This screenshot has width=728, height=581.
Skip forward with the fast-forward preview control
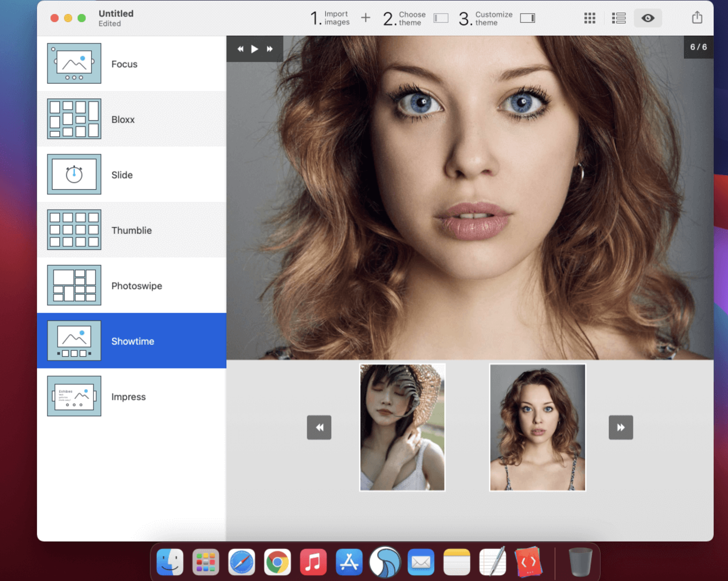pyautogui.click(x=269, y=49)
